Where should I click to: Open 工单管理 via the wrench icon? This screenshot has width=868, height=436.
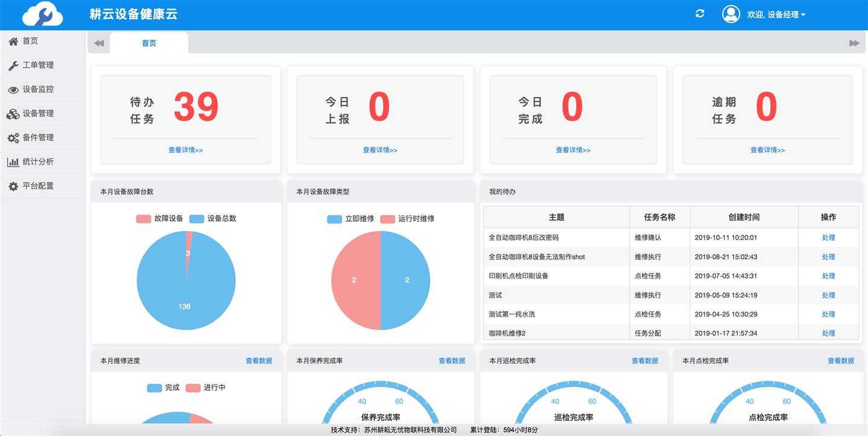(x=13, y=65)
